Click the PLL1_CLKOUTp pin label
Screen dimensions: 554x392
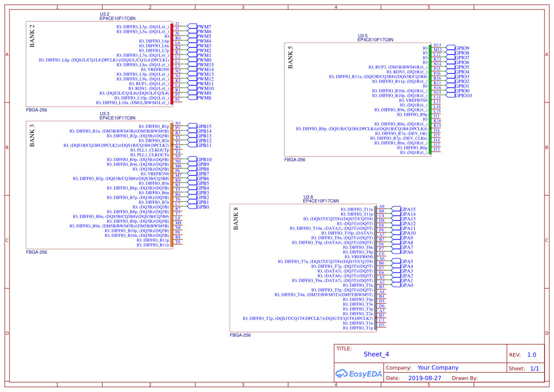pyautogui.click(x=150, y=150)
